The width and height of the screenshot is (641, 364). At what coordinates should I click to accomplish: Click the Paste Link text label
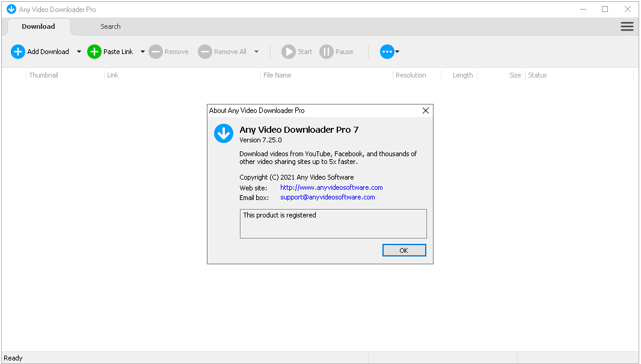(x=118, y=52)
